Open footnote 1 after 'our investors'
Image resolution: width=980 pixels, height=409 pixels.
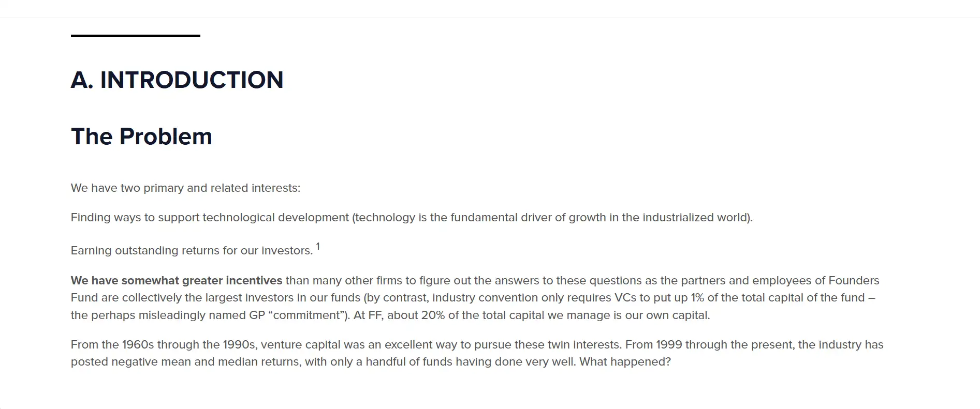pos(318,247)
